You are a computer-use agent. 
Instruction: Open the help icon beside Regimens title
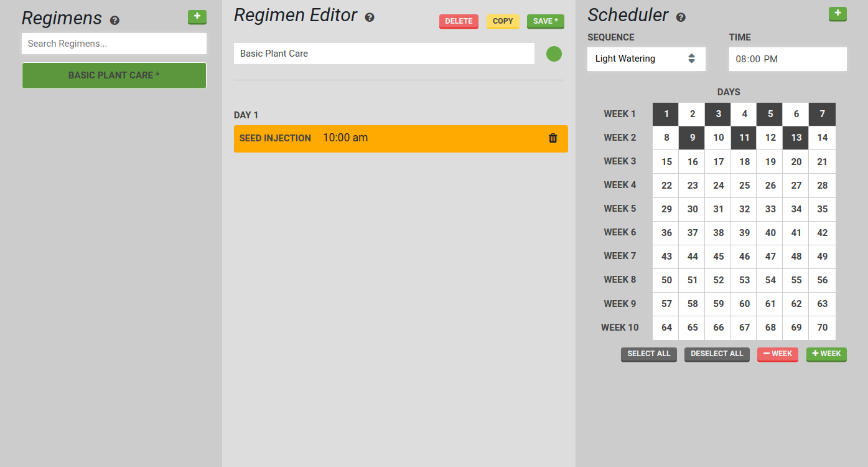114,21
